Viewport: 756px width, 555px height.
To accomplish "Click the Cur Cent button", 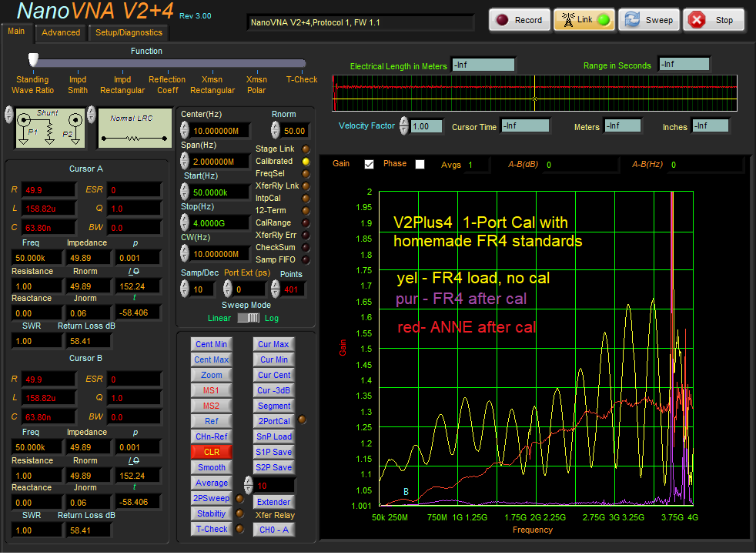I will coord(274,375).
